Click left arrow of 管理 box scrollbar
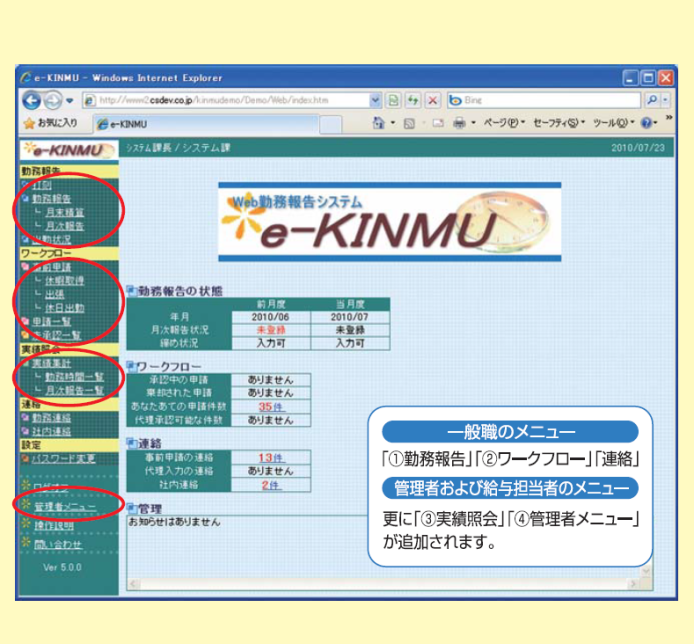 (x=134, y=584)
